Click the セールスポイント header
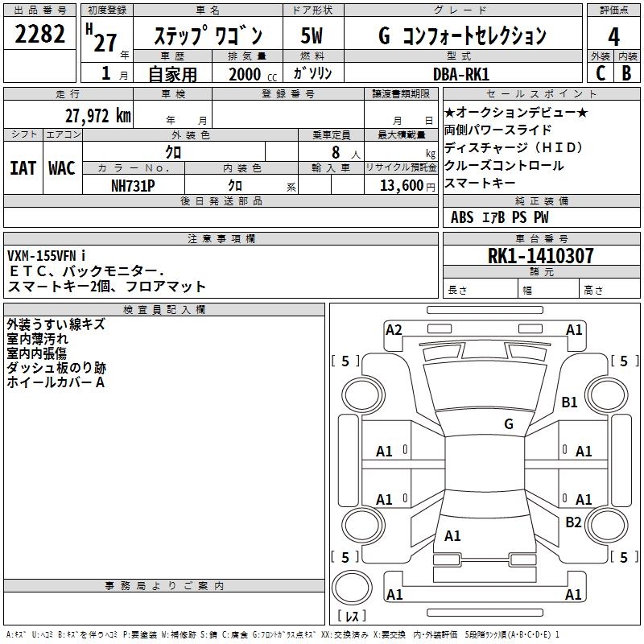 [x=541, y=93]
